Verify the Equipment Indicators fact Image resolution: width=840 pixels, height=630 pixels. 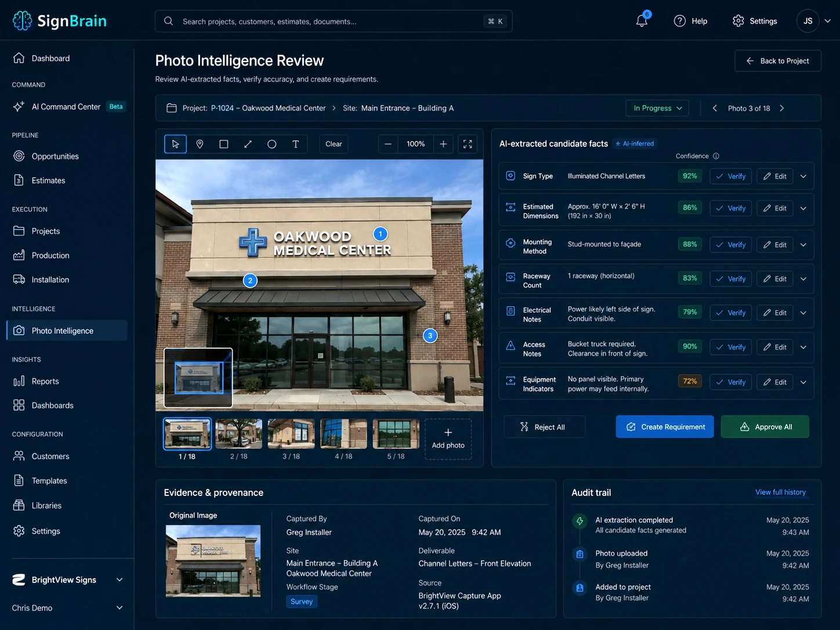coord(731,382)
